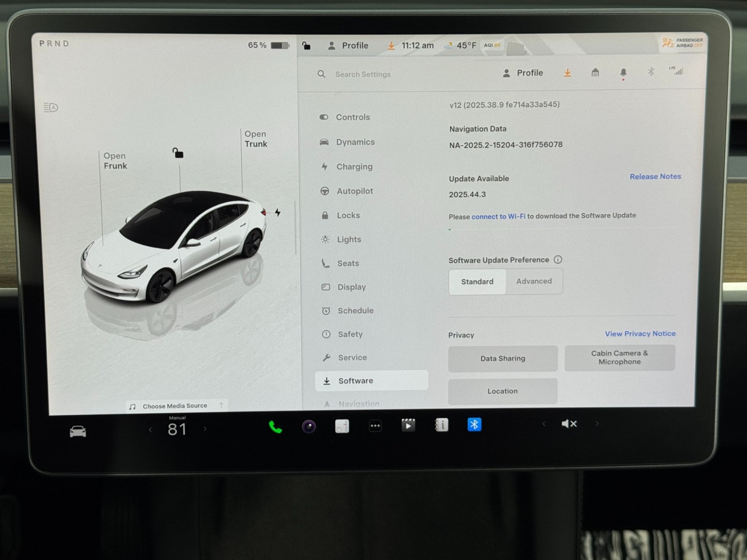Unmute the volume speaker icon
This screenshot has width=747, height=560.
coord(569,424)
